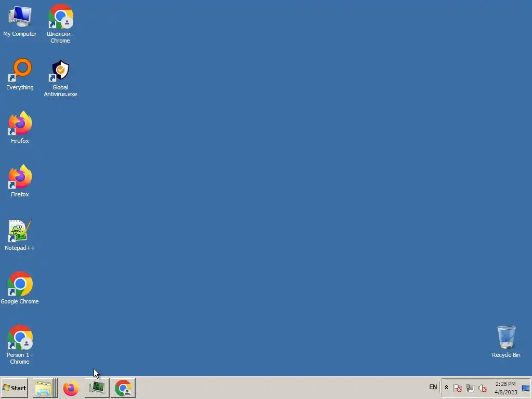Select the Global Antivirus.exe shortcut
Image resolution: width=532 pixels, height=399 pixels.
(x=60, y=70)
